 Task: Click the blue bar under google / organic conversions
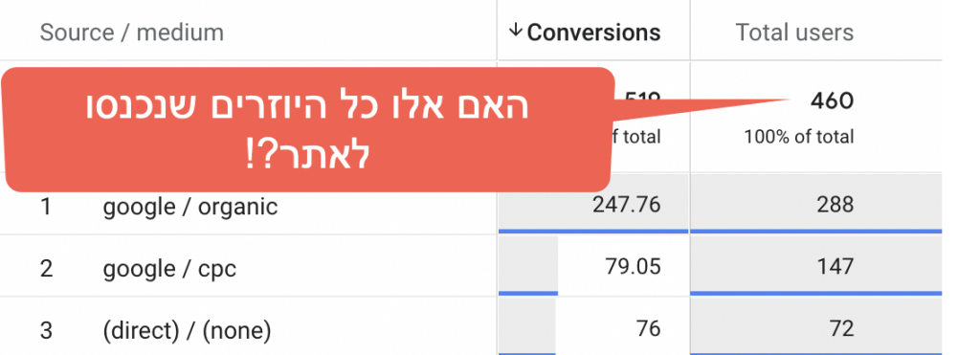click(593, 232)
